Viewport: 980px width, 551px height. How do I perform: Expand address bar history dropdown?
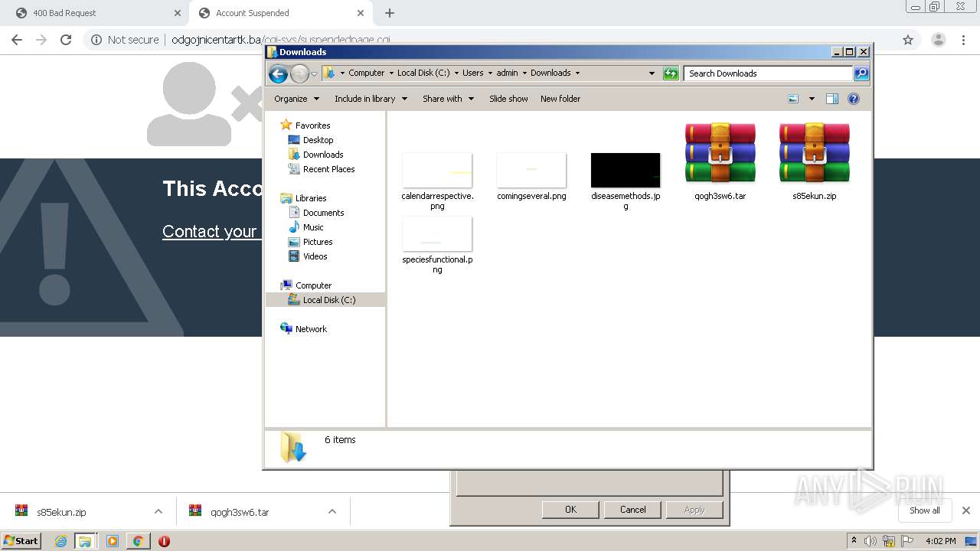click(x=652, y=73)
